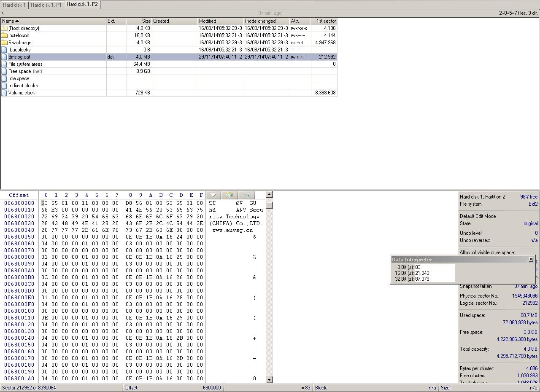Click the (Root directory) folder icon
Viewport: 540px width, 392px height.
coord(4,28)
